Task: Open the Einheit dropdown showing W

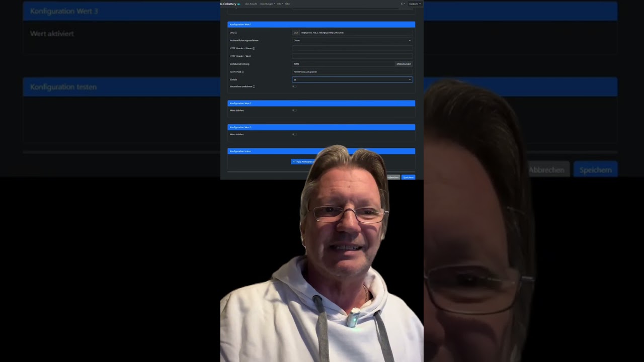Action: point(352,79)
